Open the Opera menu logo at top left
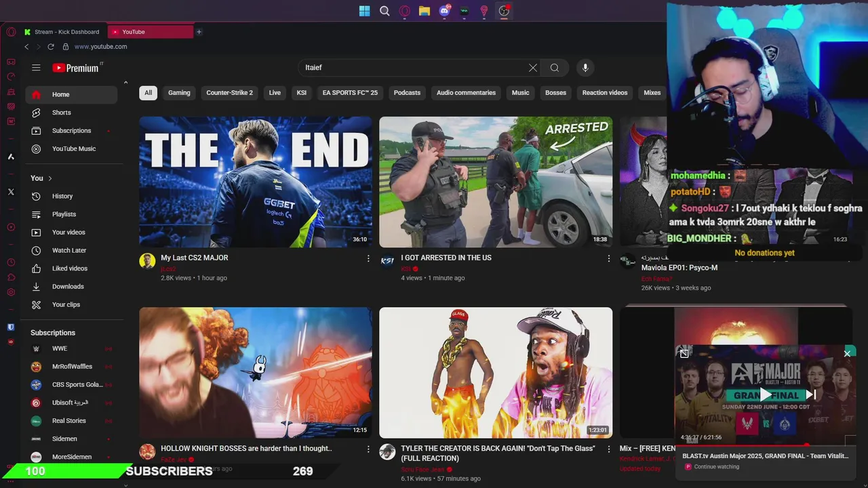The image size is (868, 488). pyautogui.click(x=11, y=32)
